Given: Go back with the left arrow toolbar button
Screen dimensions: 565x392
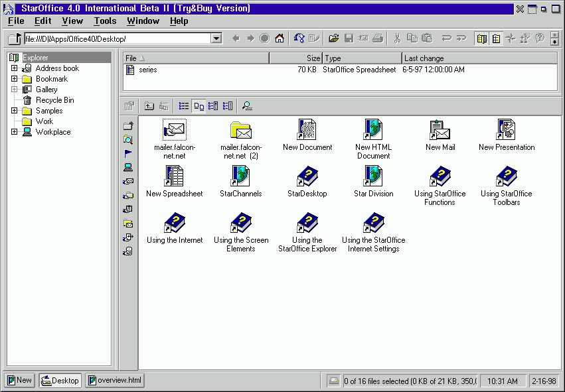Looking at the screenshot, I should tap(236, 38).
